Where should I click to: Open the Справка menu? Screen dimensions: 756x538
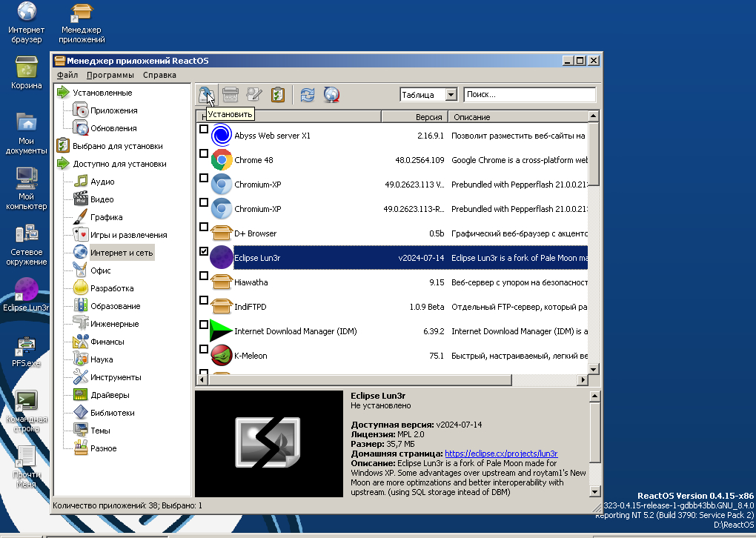[159, 75]
